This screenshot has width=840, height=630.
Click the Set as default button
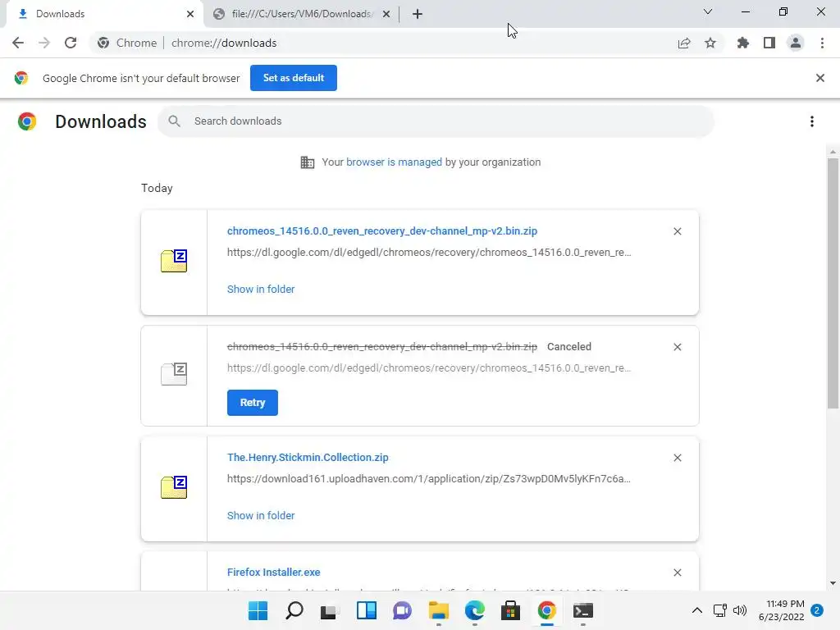pos(294,78)
